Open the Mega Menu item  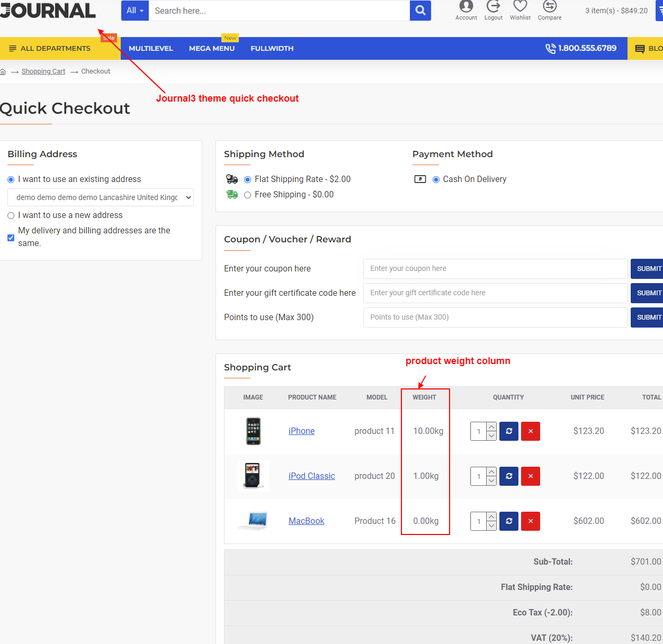tap(212, 48)
